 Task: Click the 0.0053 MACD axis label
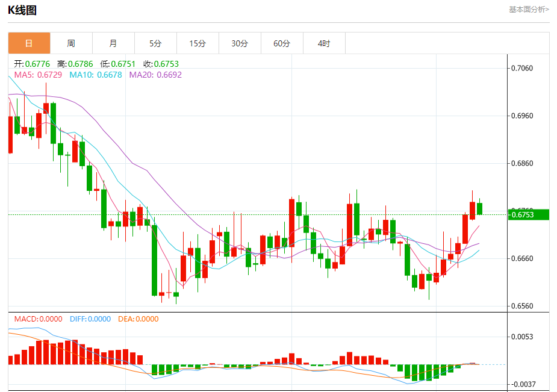[522, 337]
